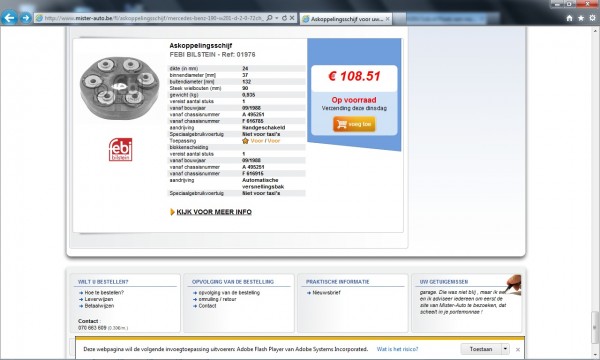This screenshot has width=600, height=360.
Task: Open the browser Home icon
Action: coord(569,18)
